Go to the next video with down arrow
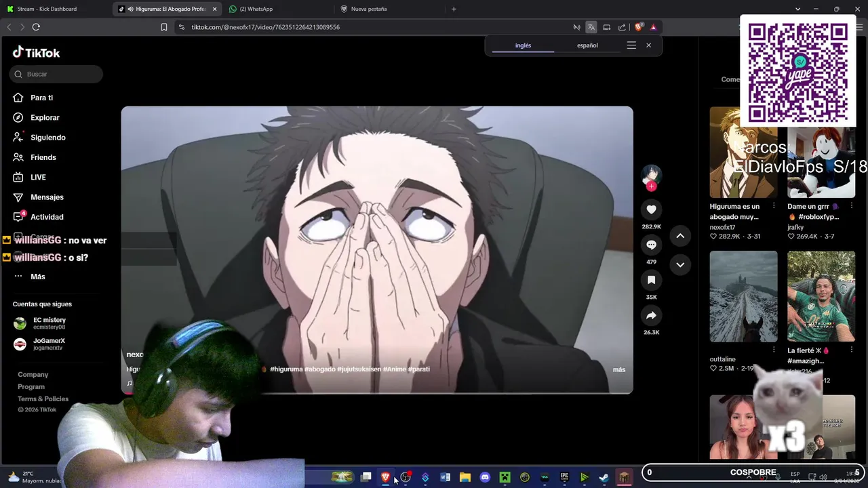Viewport: 868px width, 488px height. click(x=680, y=264)
